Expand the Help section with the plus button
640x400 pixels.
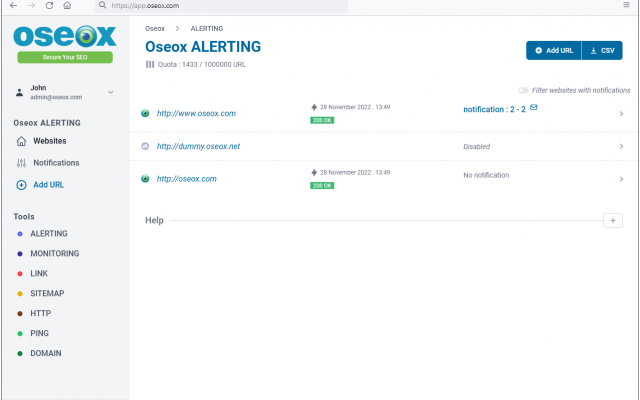tap(613, 220)
